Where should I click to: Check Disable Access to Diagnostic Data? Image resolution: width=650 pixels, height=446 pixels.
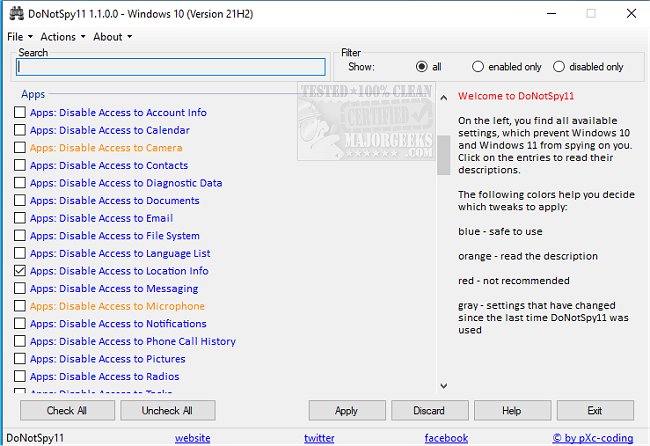point(20,183)
